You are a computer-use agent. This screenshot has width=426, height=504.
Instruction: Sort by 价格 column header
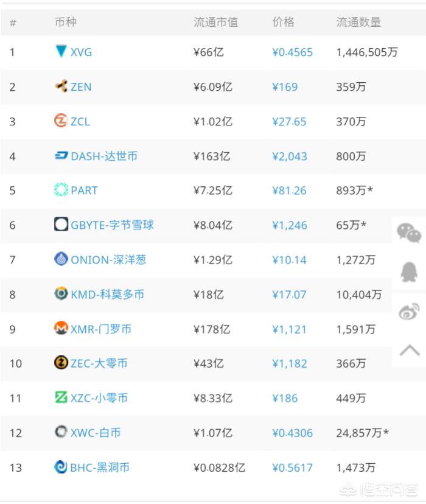point(284,22)
